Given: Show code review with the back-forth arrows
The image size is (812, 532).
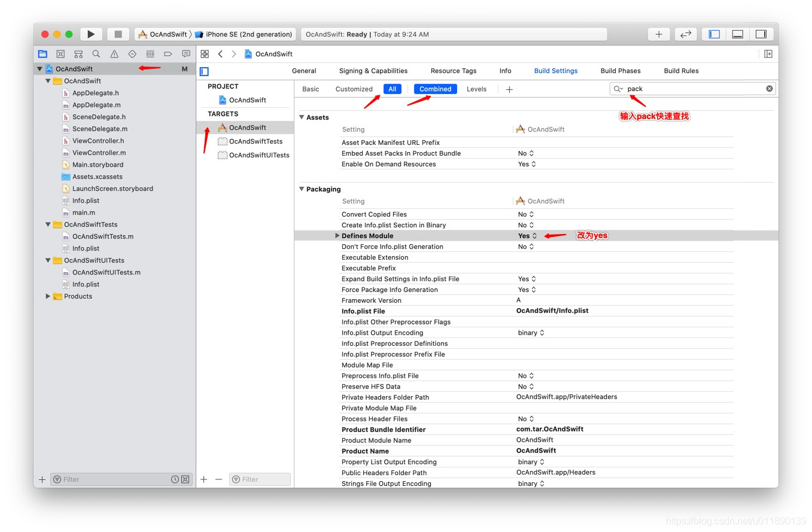Looking at the screenshot, I should [686, 34].
